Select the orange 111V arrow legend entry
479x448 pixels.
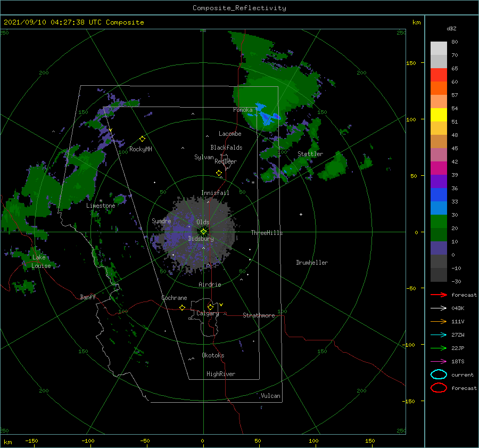(x=439, y=321)
